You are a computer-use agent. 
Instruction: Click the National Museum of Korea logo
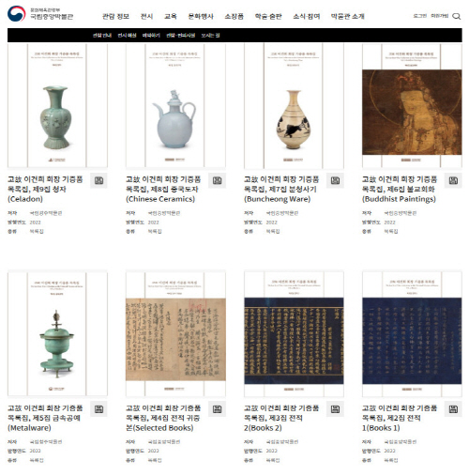[x=40, y=14]
